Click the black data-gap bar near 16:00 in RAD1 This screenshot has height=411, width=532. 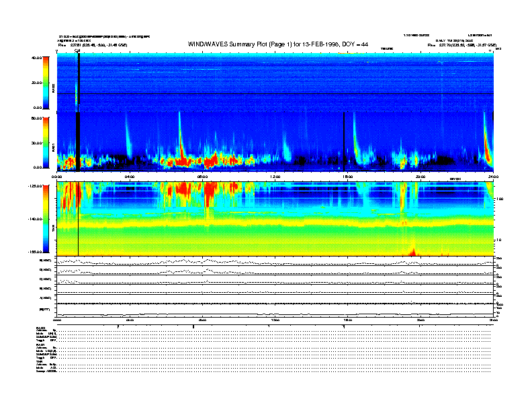click(x=344, y=142)
